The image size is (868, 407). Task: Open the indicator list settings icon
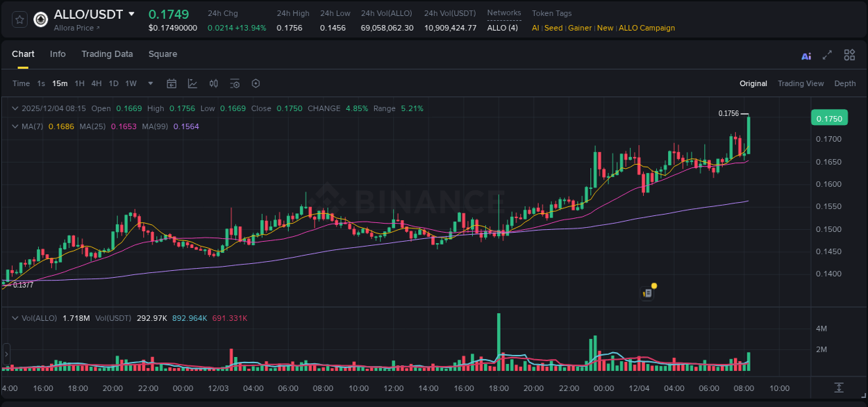[x=235, y=83]
